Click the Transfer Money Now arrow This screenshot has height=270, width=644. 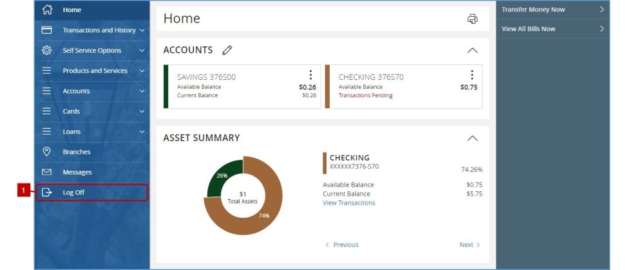[601, 10]
